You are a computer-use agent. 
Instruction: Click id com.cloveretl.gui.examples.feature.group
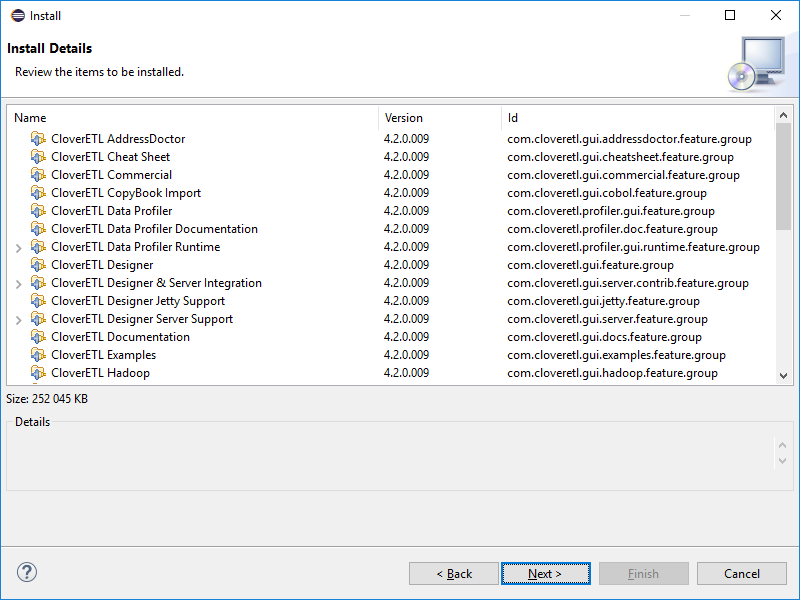(616, 355)
